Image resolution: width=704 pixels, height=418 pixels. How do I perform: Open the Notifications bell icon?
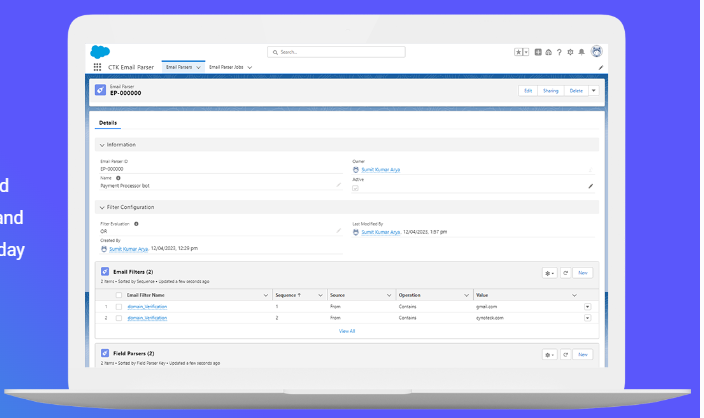[582, 51]
